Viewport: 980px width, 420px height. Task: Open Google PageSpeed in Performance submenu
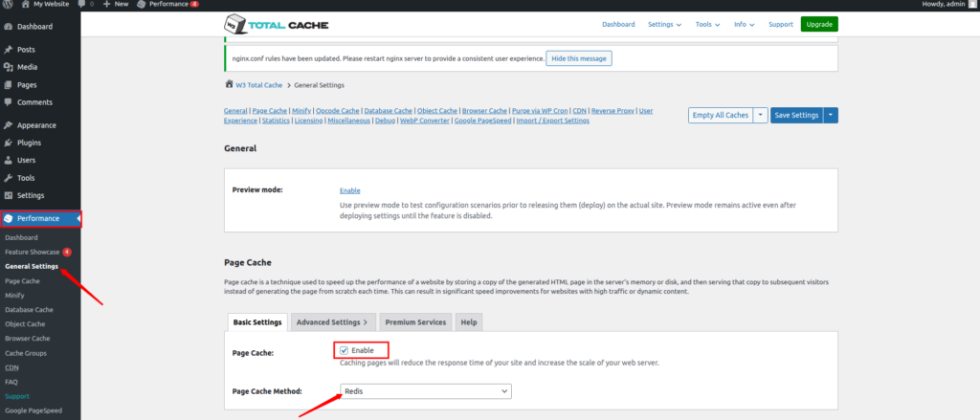[33, 410]
